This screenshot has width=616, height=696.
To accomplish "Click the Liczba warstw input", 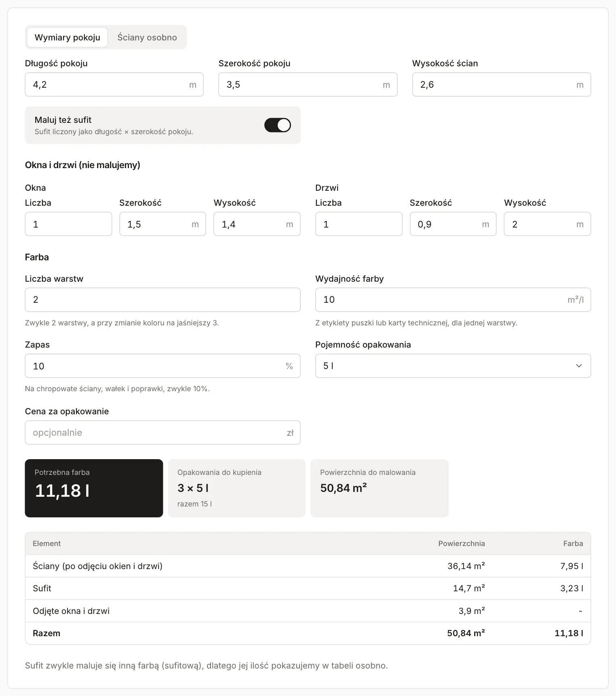I will coord(162,299).
